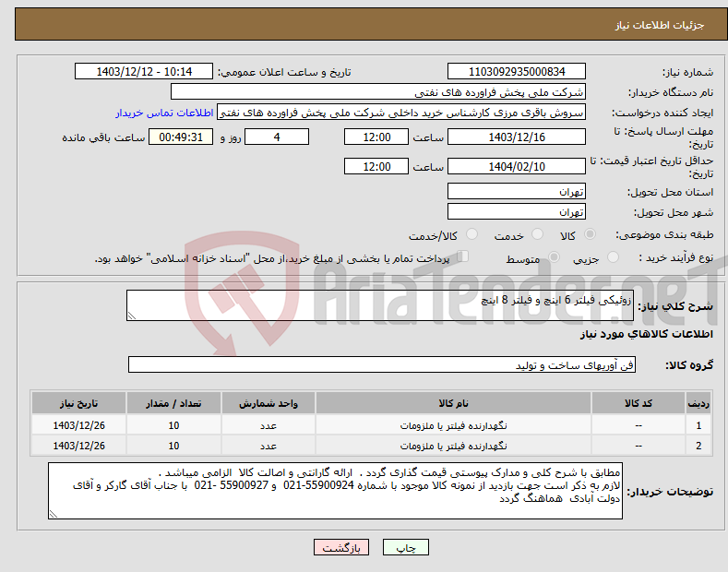Click the چاپ print button

[x=405, y=547]
